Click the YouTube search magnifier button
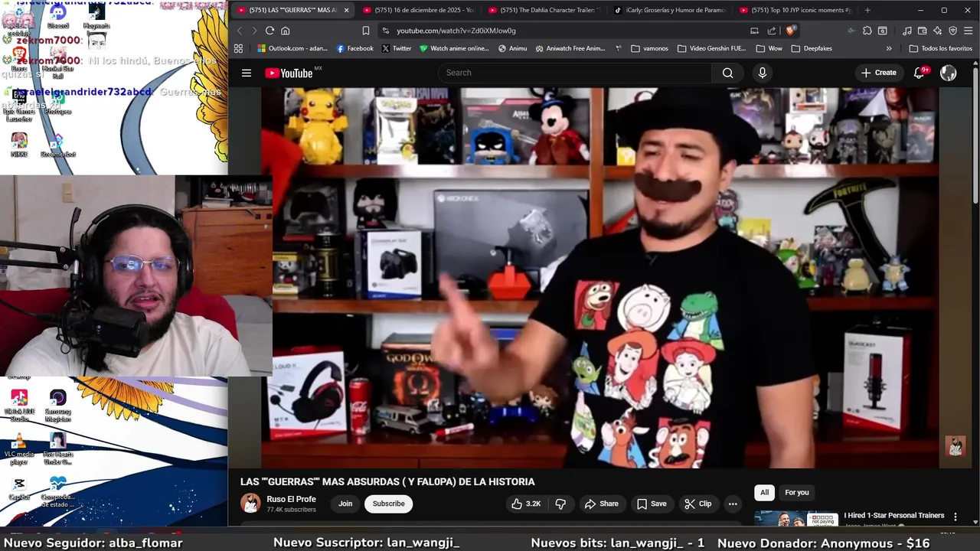This screenshot has height=551, width=980. coord(727,73)
